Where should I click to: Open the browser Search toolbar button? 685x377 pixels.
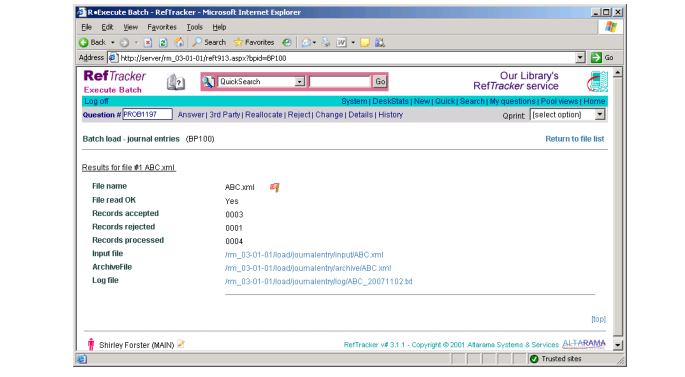(209, 42)
